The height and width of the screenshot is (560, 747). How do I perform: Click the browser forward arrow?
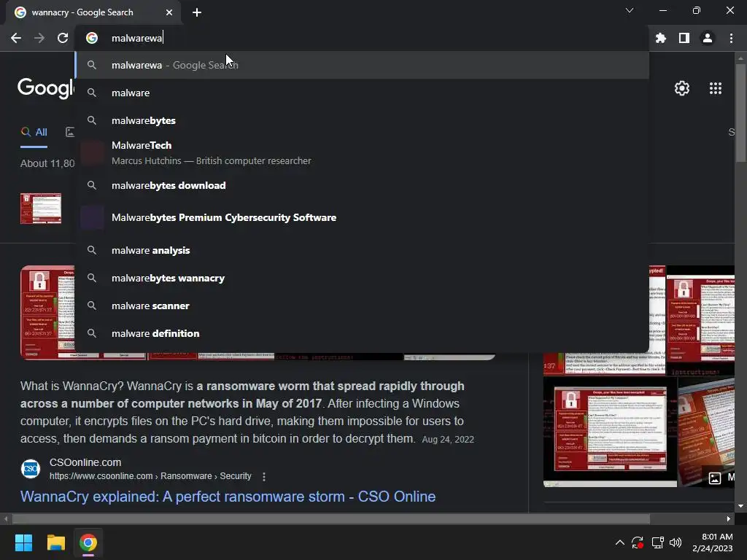(x=39, y=38)
